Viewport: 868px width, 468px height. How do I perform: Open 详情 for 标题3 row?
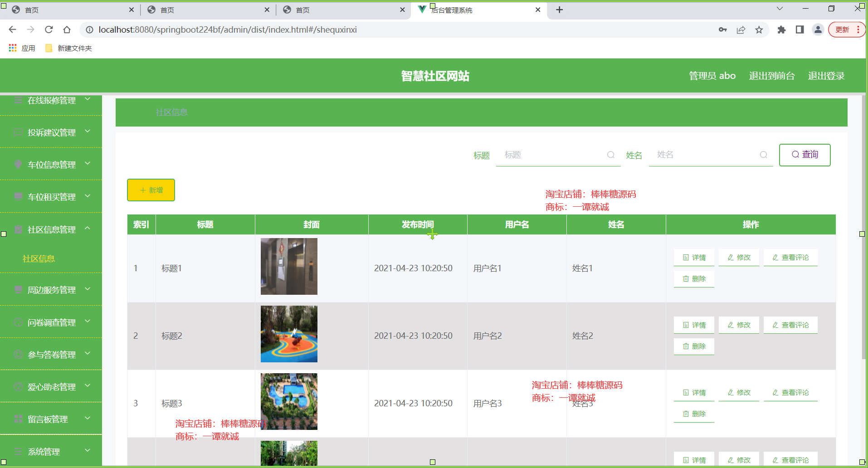694,392
